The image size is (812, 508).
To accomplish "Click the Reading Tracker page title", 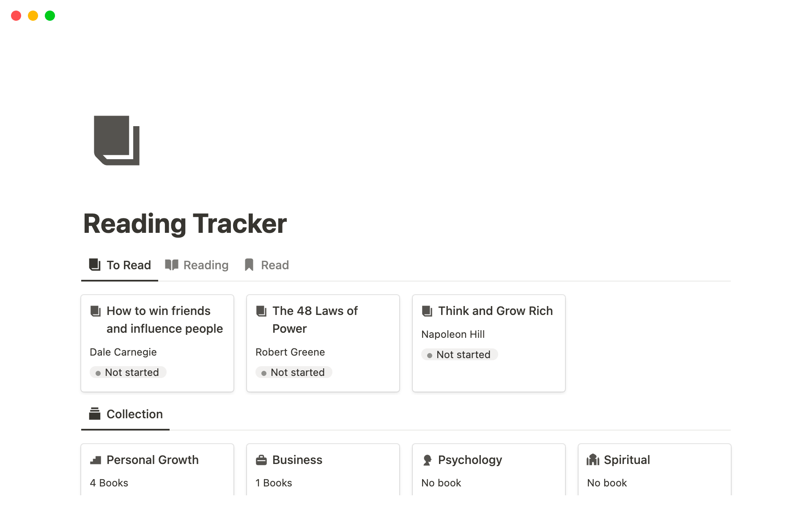I will [185, 224].
